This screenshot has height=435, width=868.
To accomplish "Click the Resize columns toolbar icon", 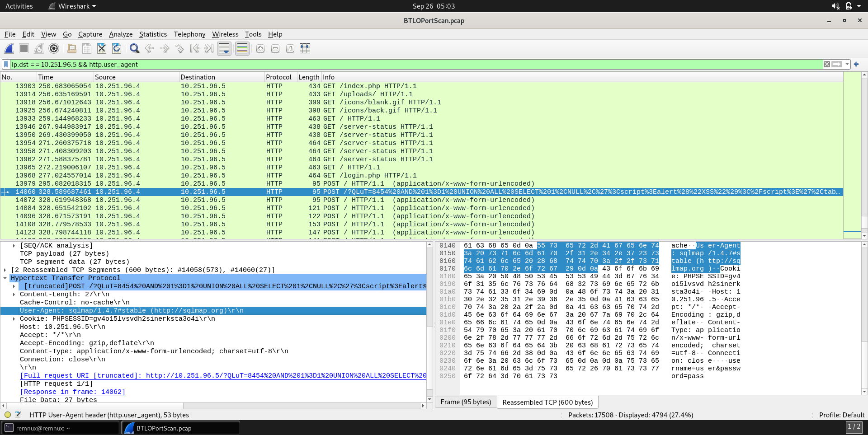I will [305, 49].
